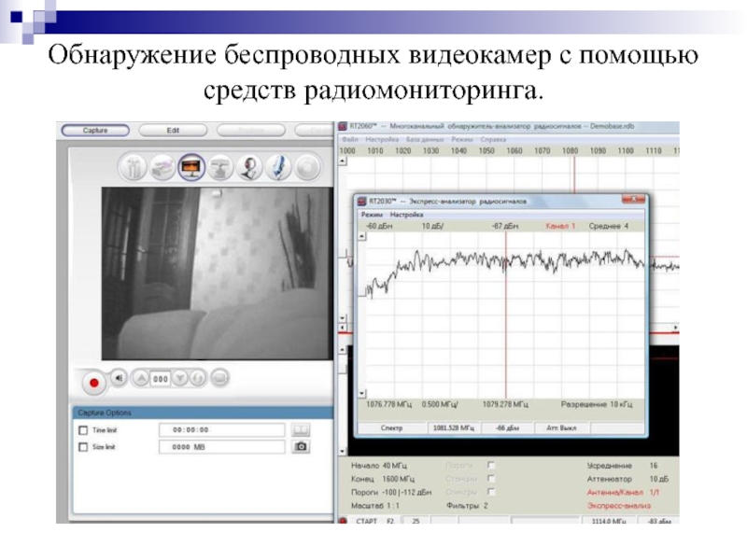Open the Справка menu

(494, 139)
